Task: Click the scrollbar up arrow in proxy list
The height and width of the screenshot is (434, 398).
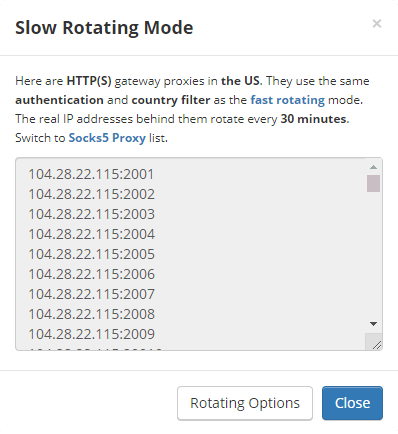Action: pyautogui.click(x=373, y=167)
